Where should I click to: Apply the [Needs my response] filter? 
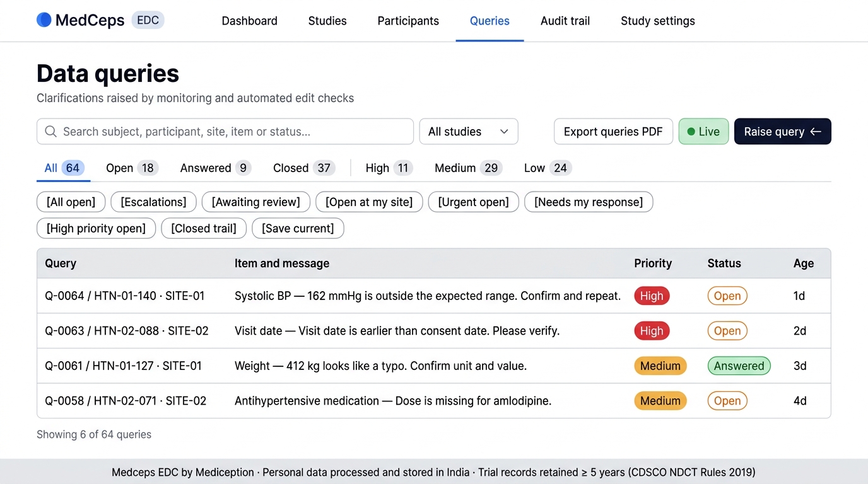(x=589, y=202)
